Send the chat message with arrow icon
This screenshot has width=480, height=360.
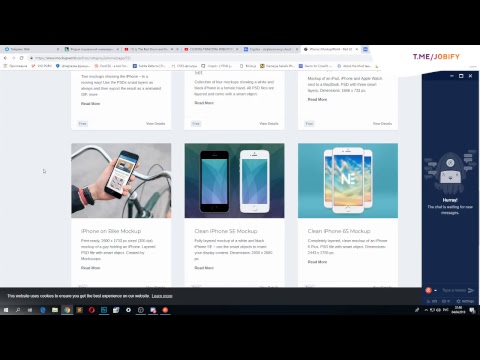click(x=471, y=290)
